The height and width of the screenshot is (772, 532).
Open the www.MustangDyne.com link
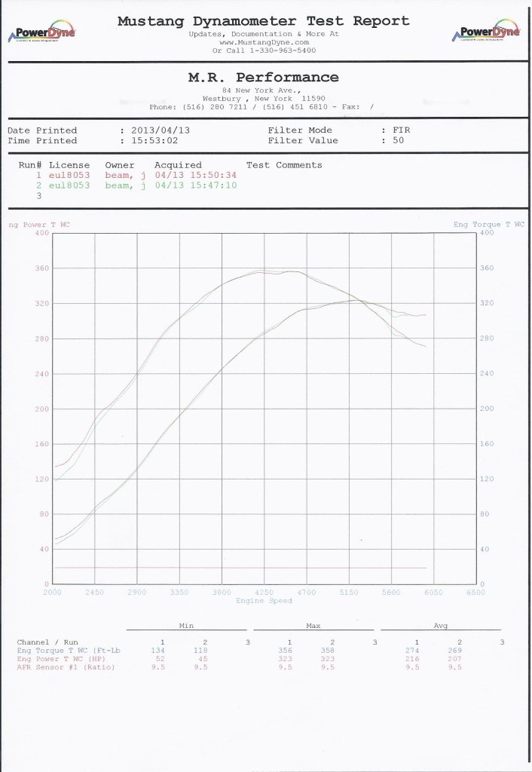(264, 42)
